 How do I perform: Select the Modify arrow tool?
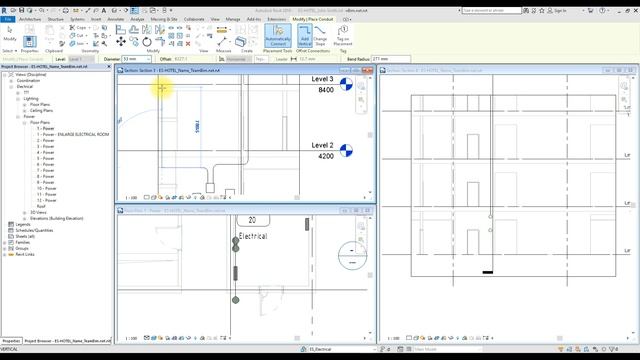pos(10,33)
